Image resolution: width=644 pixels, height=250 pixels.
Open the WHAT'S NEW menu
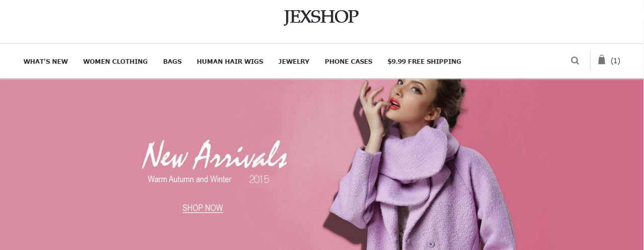[x=46, y=61]
